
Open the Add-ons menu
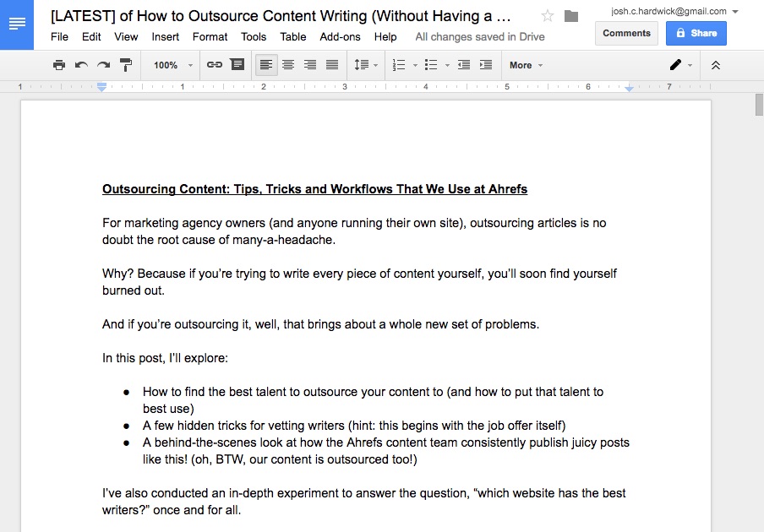coord(340,37)
